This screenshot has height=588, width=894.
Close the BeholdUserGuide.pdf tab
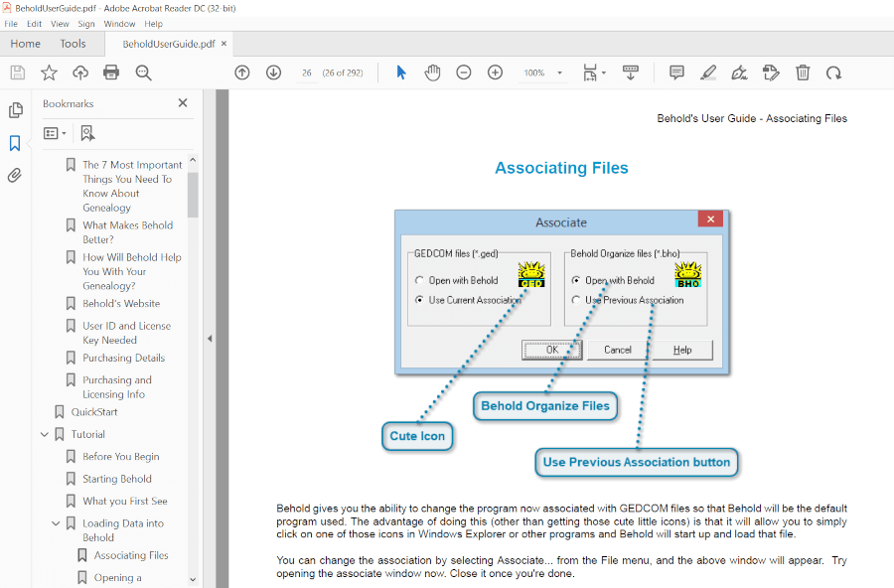(224, 44)
